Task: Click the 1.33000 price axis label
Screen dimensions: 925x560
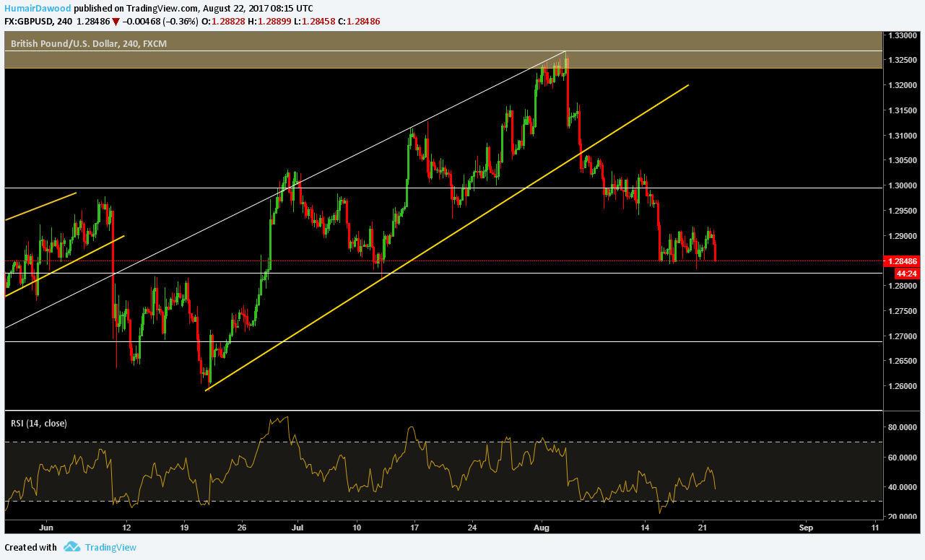Action: (903, 35)
